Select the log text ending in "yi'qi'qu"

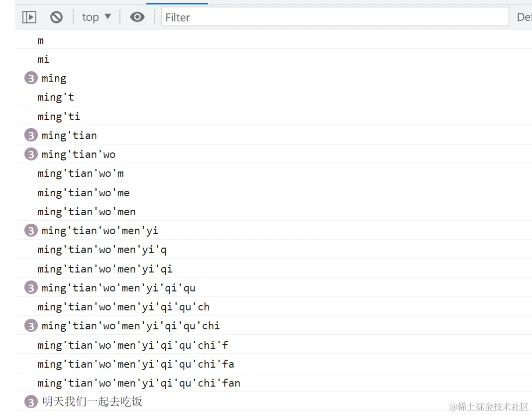click(118, 288)
